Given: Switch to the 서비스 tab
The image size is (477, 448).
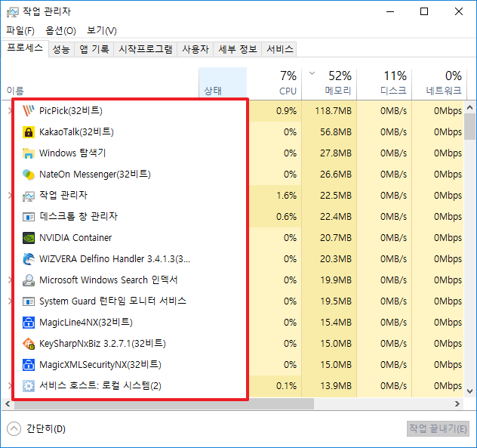Looking at the screenshot, I should (x=279, y=49).
